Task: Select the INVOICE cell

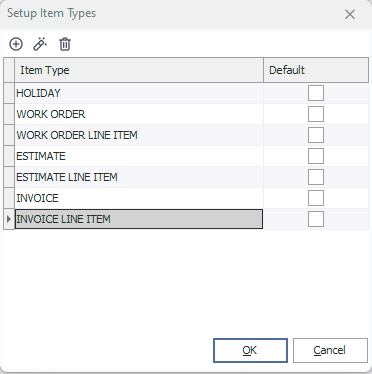Action: point(139,198)
